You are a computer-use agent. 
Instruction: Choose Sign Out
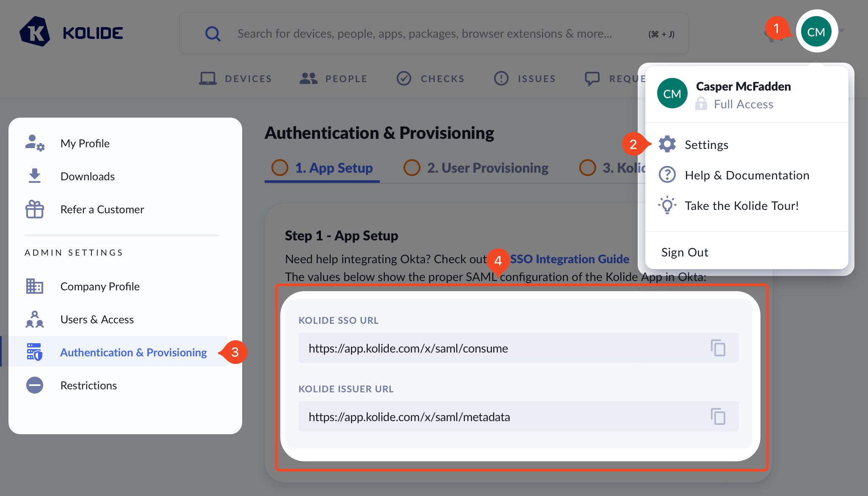[x=685, y=252]
